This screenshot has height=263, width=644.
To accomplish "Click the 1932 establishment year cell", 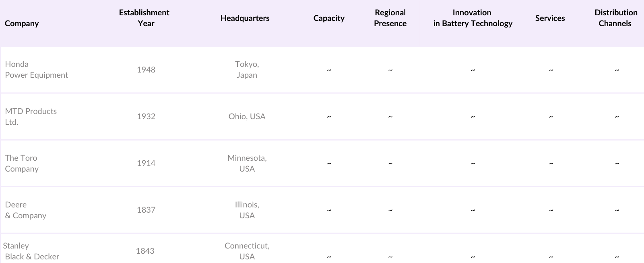I will pos(146,116).
